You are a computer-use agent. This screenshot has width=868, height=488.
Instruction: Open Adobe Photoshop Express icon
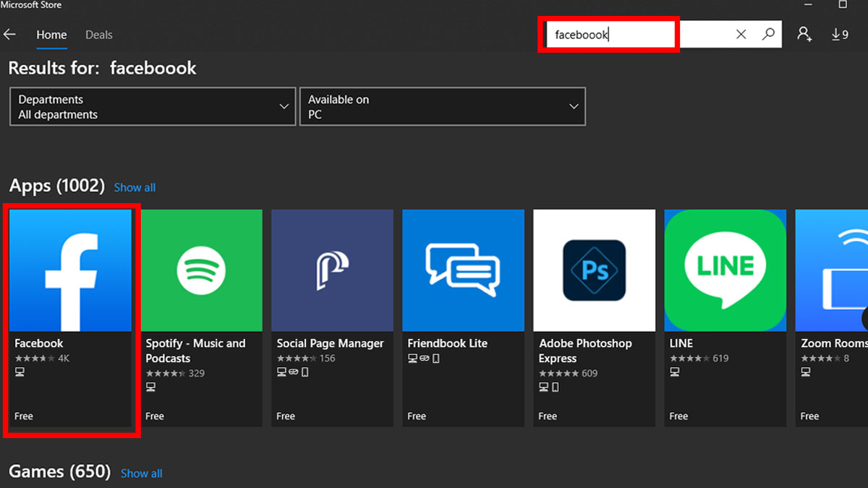(594, 270)
